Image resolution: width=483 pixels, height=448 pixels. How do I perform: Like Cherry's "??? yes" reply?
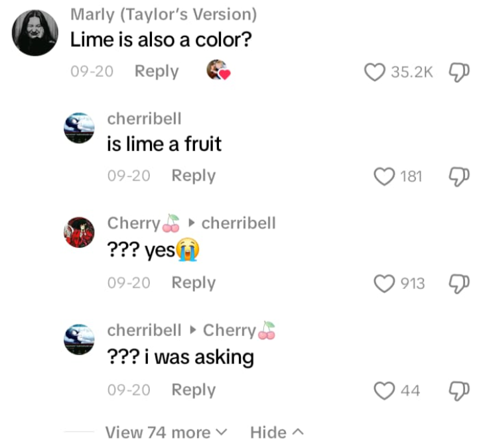(385, 284)
